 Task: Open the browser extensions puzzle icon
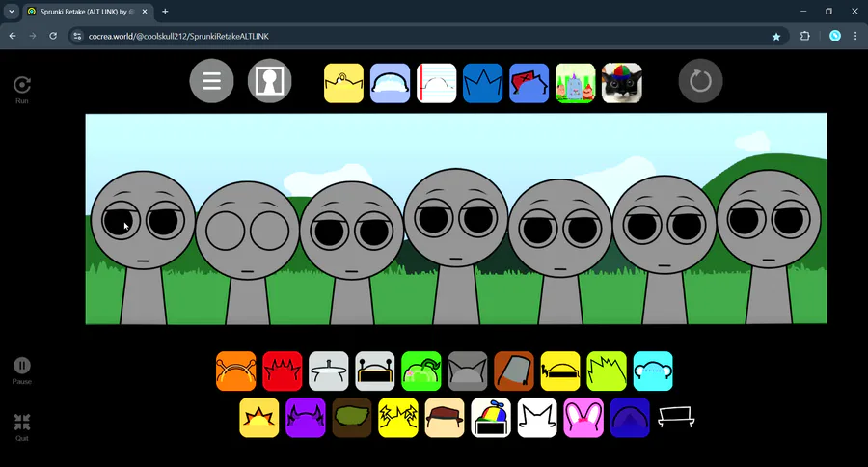(x=805, y=36)
